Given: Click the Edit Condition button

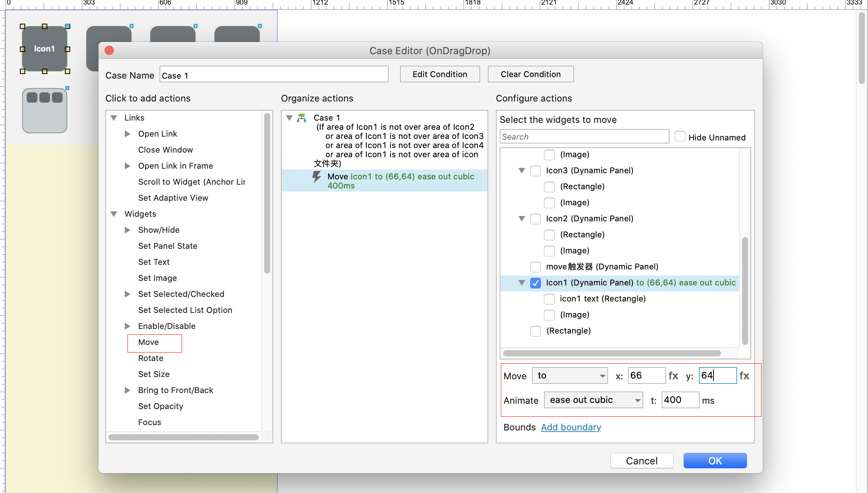Looking at the screenshot, I should point(440,74).
